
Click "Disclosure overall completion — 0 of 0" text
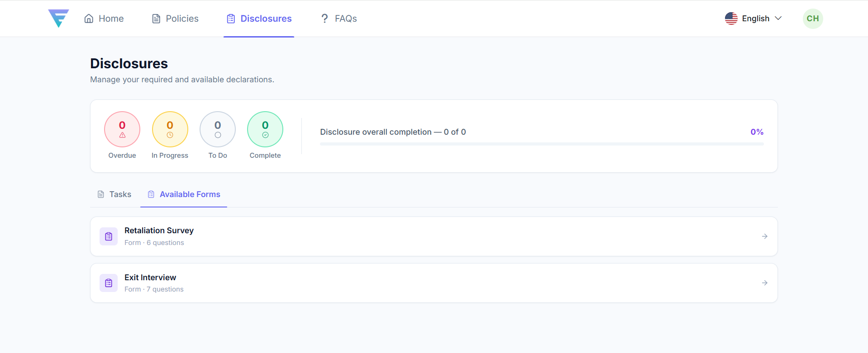393,132
